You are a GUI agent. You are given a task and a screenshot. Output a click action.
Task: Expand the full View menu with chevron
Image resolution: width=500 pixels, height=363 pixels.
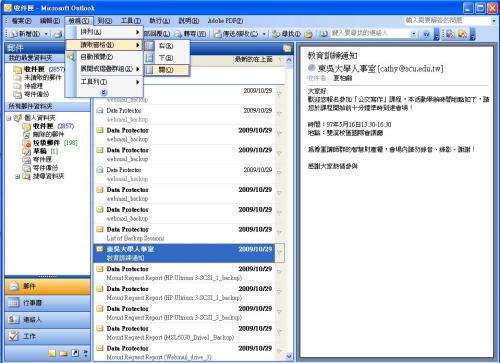coord(104,92)
